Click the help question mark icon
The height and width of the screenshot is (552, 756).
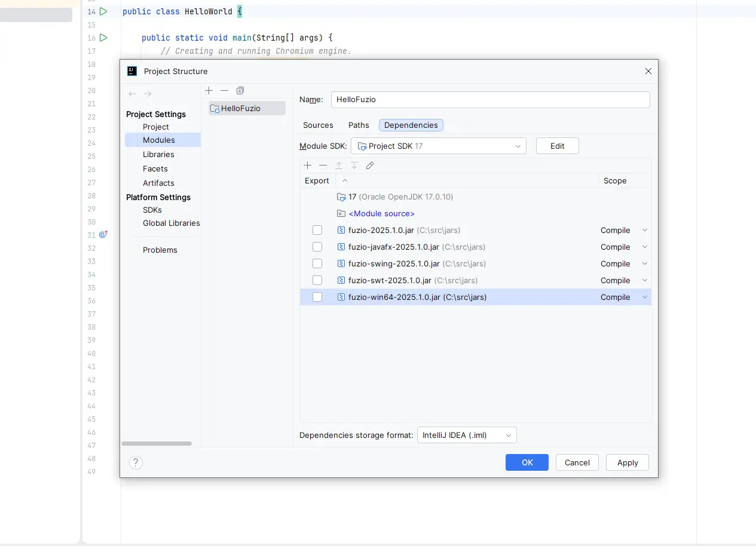(136, 462)
